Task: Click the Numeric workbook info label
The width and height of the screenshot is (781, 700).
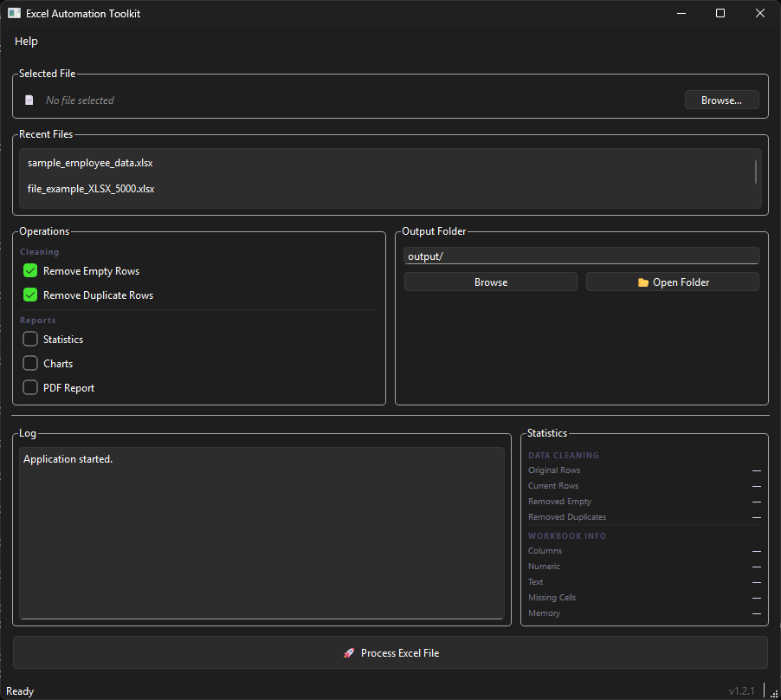Action: (x=544, y=567)
